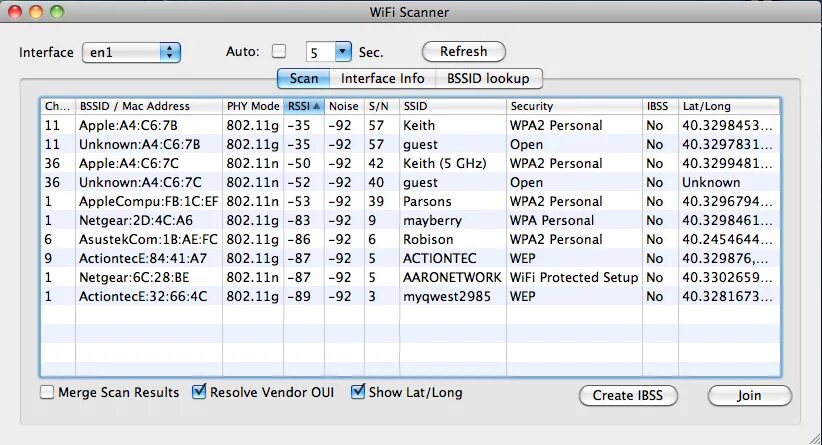Open the BSSID lookup tab
Image resolution: width=822 pixels, height=445 pixels.
point(488,79)
